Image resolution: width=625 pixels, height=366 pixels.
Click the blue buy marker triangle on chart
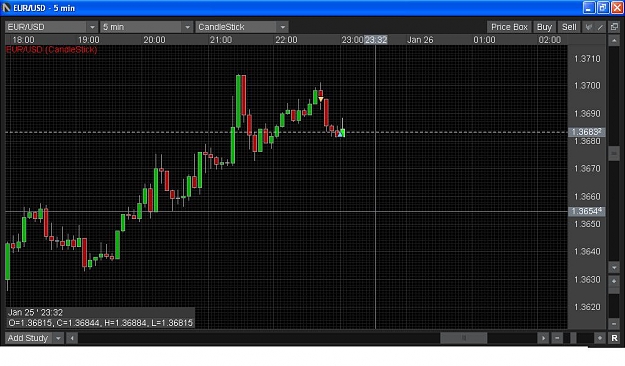[x=339, y=134]
